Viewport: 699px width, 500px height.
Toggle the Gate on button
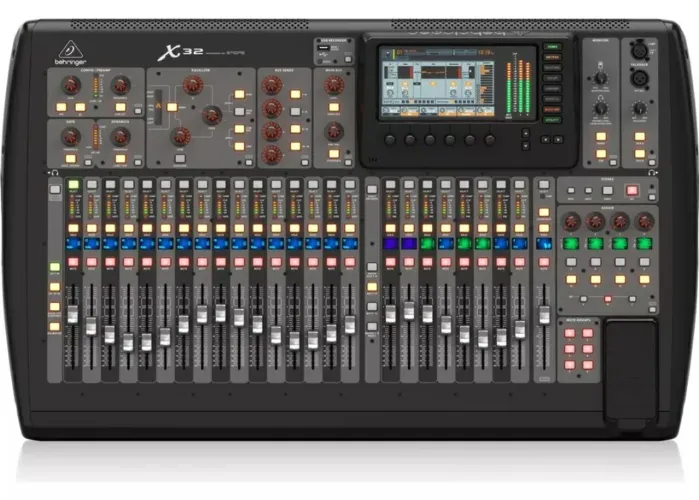[x=70, y=159]
